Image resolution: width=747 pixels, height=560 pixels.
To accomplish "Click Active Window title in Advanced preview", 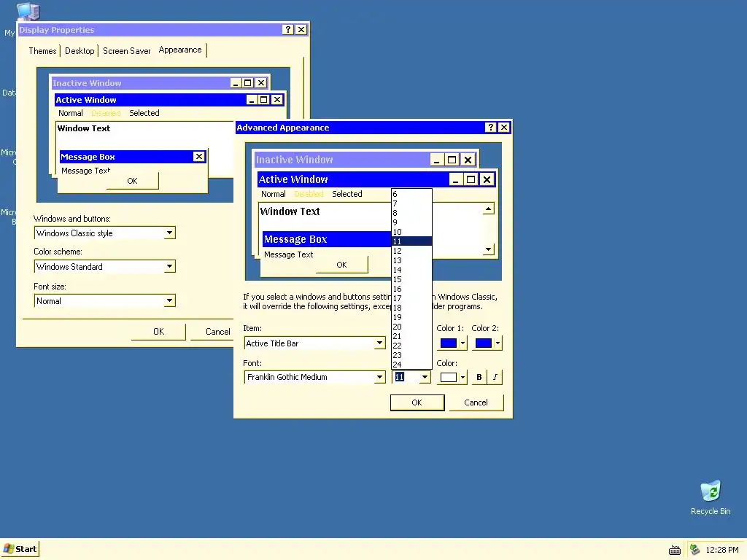I will 293,179.
